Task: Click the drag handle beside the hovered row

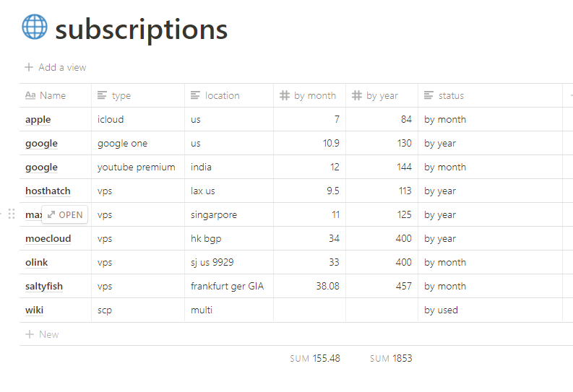Action: 12,214
